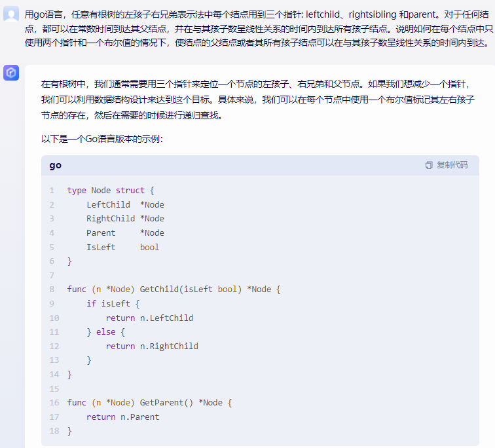Click the 'if isLeft {' code line

point(113,303)
